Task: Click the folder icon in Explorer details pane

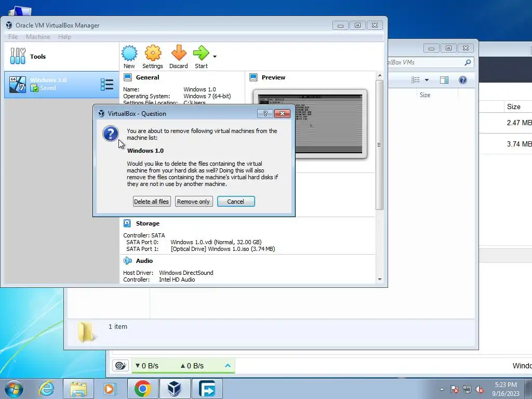Action: coord(87,332)
